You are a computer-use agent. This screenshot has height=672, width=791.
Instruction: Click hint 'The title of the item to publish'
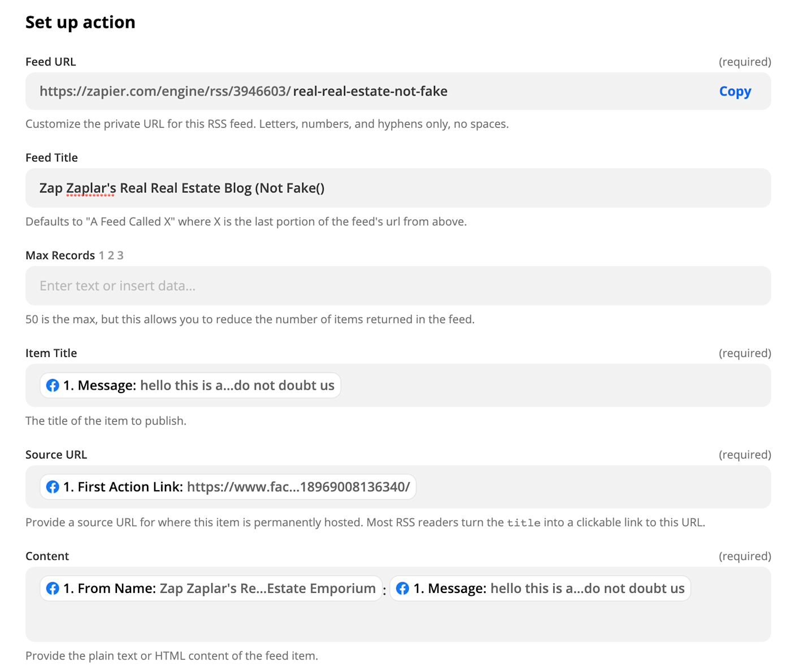106,421
